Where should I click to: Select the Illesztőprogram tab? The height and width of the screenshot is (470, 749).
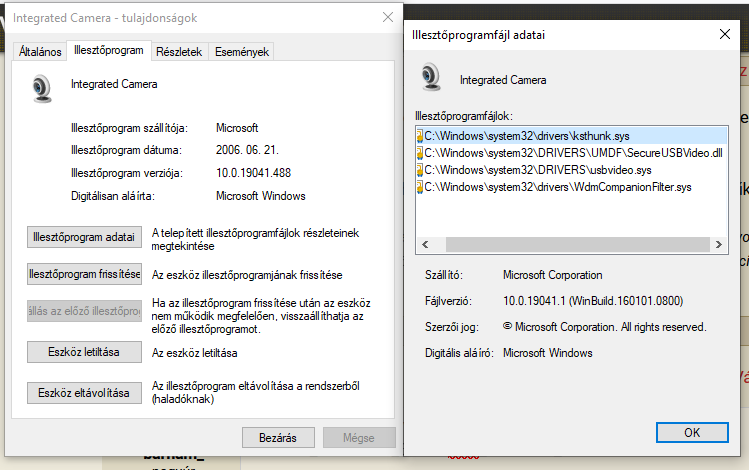tap(109, 50)
